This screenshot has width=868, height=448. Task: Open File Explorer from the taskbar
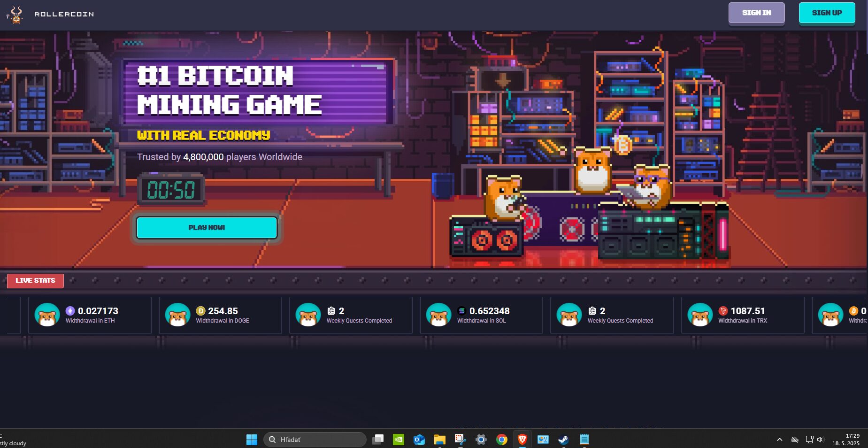(x=440, y=440)
